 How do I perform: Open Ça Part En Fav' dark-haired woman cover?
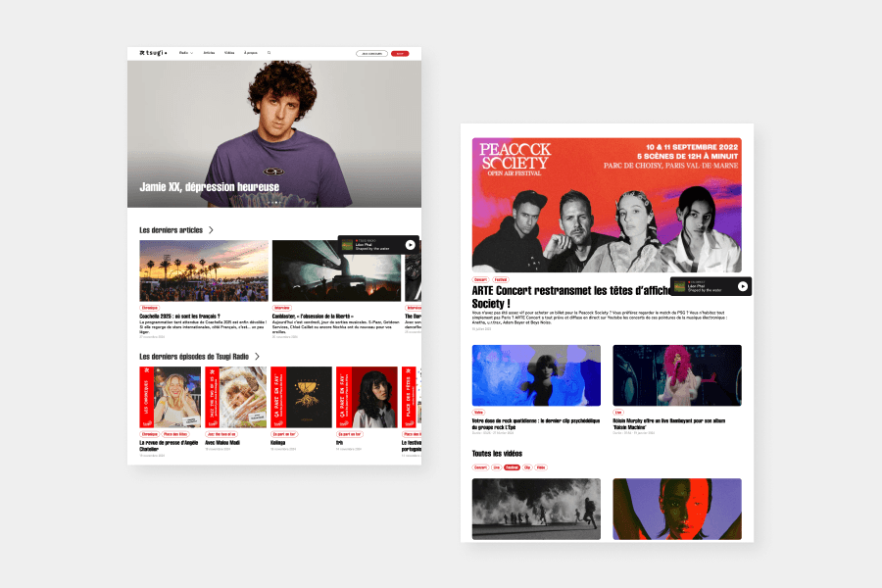tap(367, 397)
